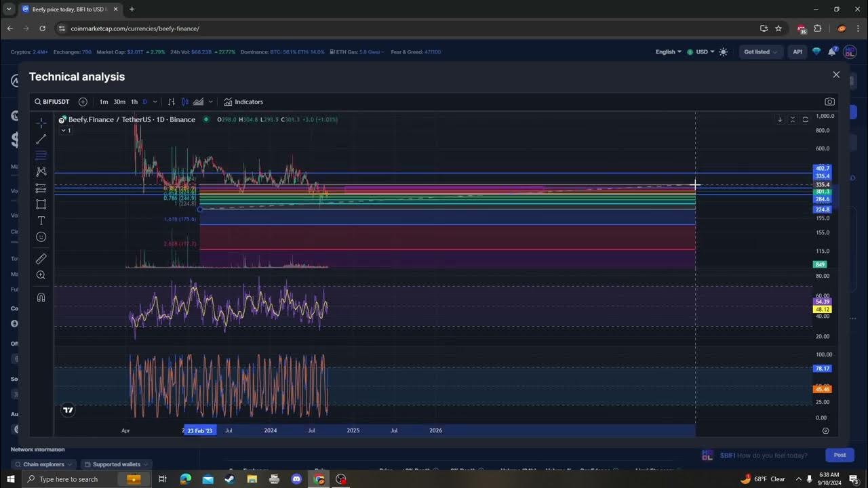The height and width of the screenshot is (488, 868).
Task: Open chart settings gear at bottom right
Action: tap(825, 430)
